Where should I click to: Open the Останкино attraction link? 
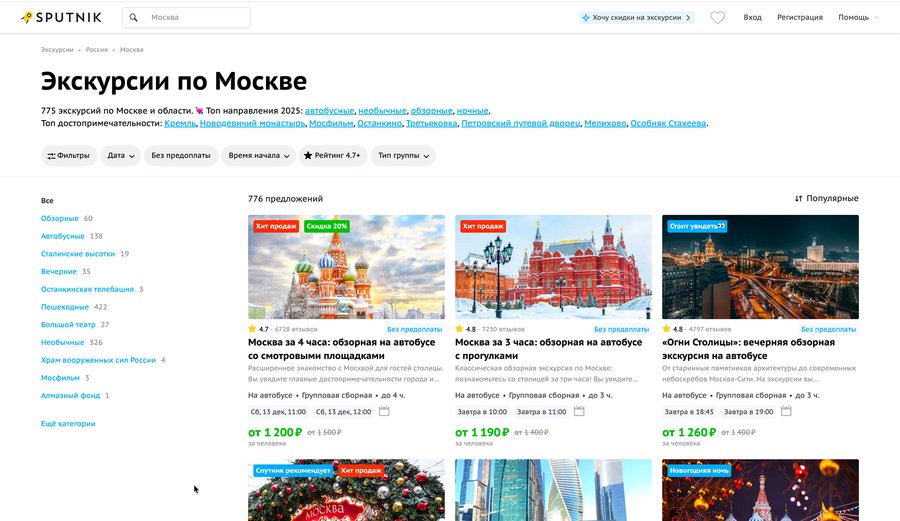pyautogui.click(x=379, y=123)
